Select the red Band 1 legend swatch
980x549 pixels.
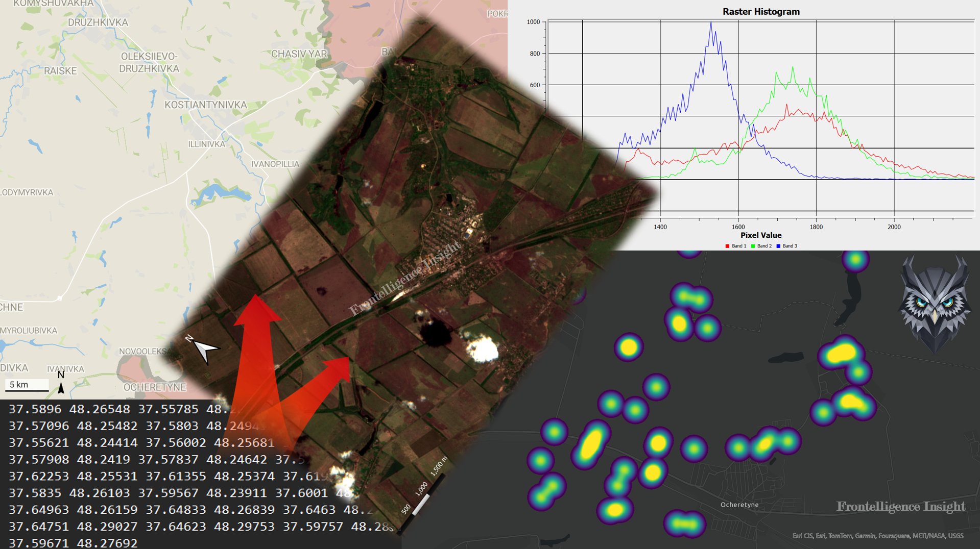click(x=727, y=246)
